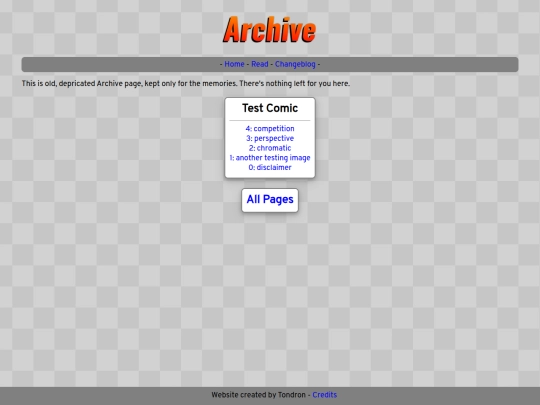This screenshot has height=405, width=540.
Task: Open comic page 4: competition
Action: [270, 128]
